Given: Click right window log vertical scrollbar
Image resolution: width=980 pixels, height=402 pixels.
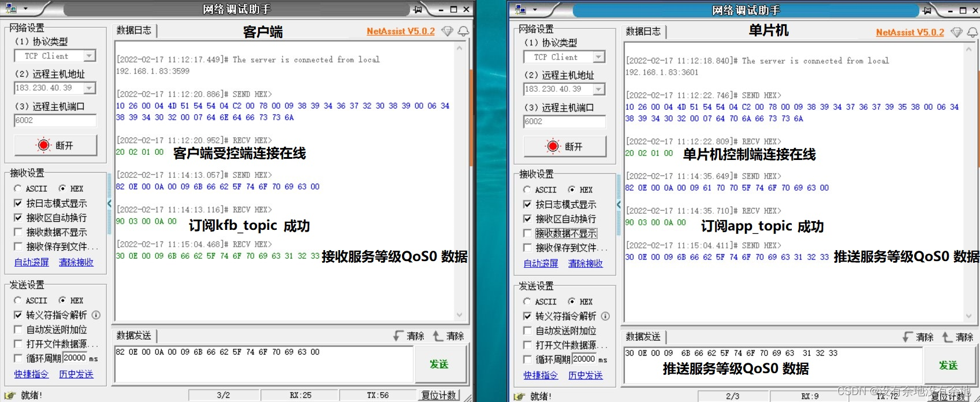Looking at the screenshot, I should pos(969,183).
